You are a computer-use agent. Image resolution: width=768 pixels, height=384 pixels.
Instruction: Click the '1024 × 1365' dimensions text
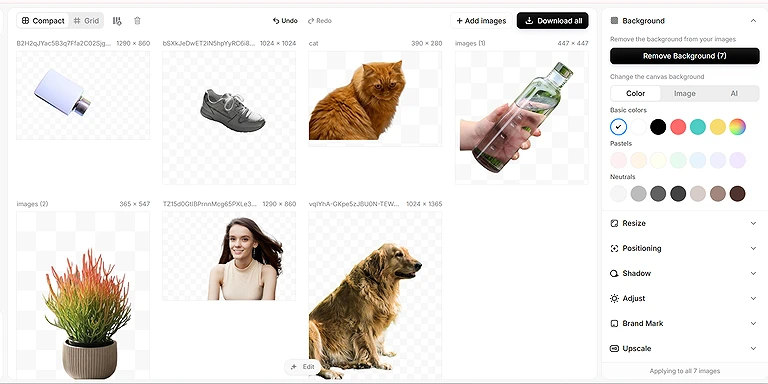[424, 204]
